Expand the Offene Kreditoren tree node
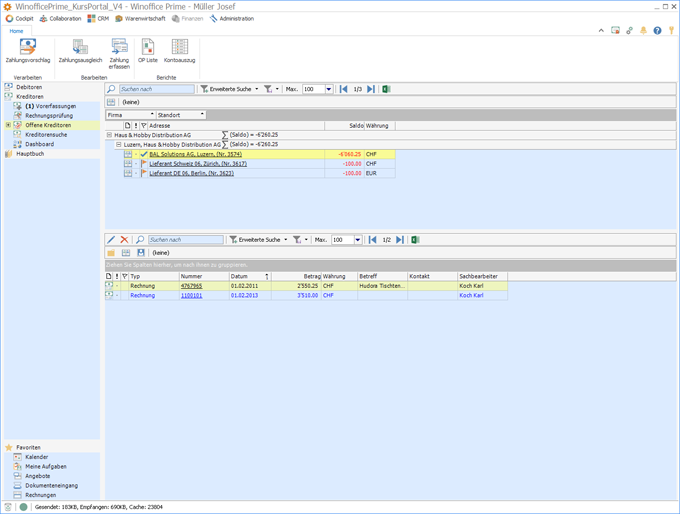Viewport: 680px width, 514px height. pyautogui.click(x=8, y=125)
